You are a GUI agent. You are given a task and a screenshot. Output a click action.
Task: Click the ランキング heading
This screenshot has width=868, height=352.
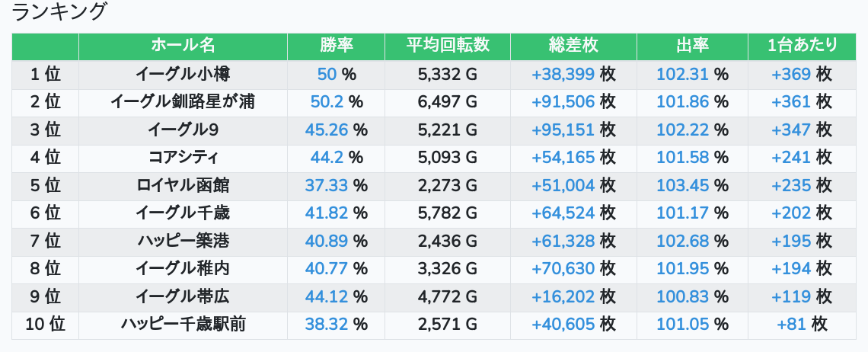(x=59, y=12)
